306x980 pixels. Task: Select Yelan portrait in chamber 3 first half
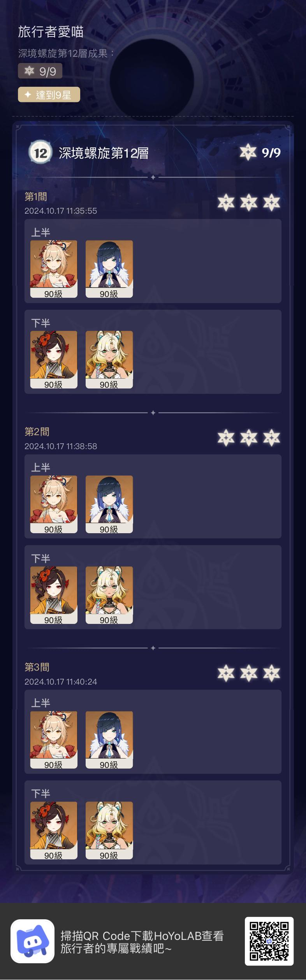109,740
